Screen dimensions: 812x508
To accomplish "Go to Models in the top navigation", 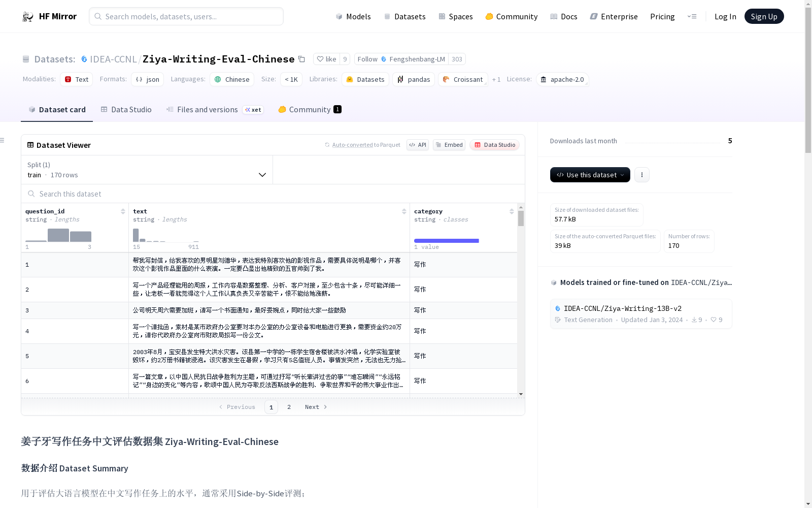I will point(353,16).
